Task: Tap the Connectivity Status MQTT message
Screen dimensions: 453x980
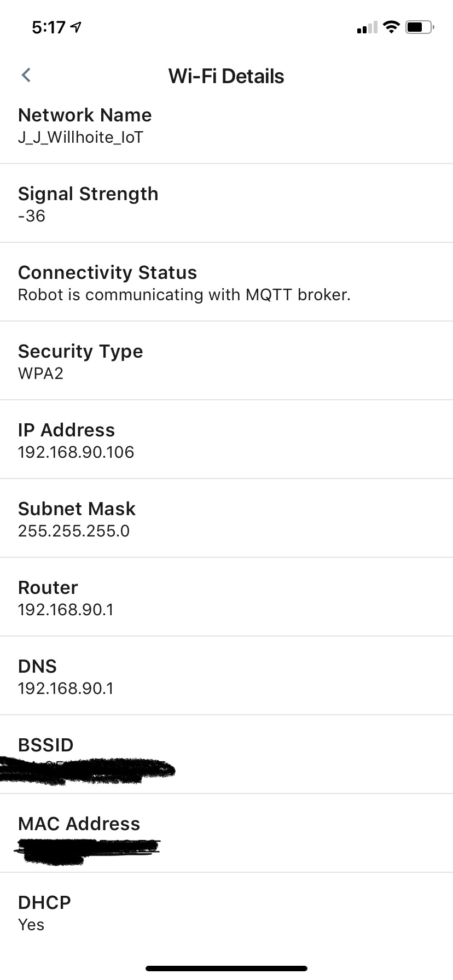Action: (184, 295)
